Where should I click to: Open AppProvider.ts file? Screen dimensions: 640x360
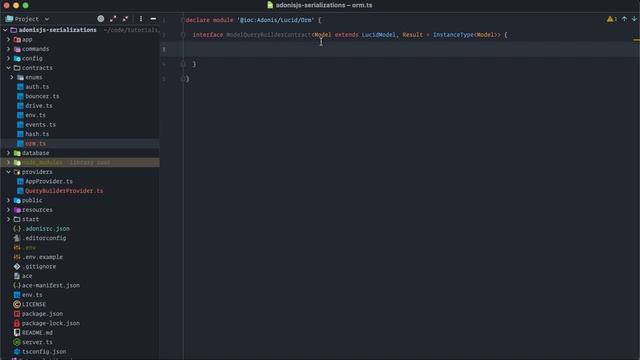[49, 181]
